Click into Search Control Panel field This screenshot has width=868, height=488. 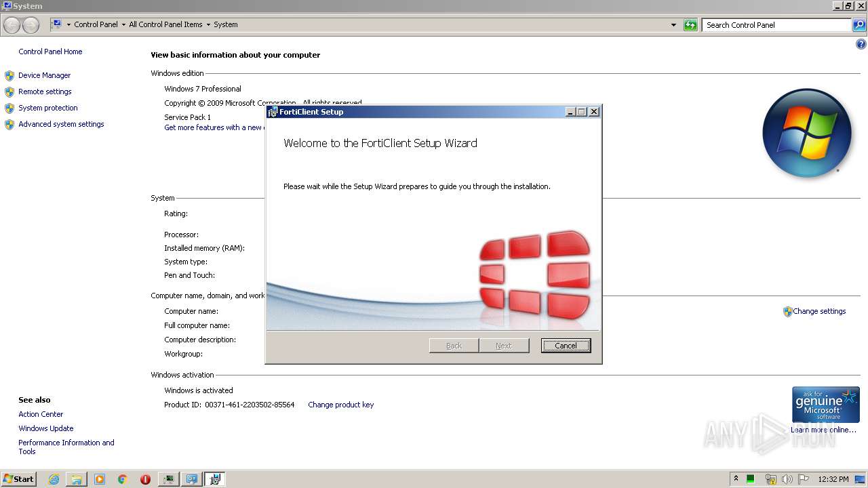(x=776, y=25)
